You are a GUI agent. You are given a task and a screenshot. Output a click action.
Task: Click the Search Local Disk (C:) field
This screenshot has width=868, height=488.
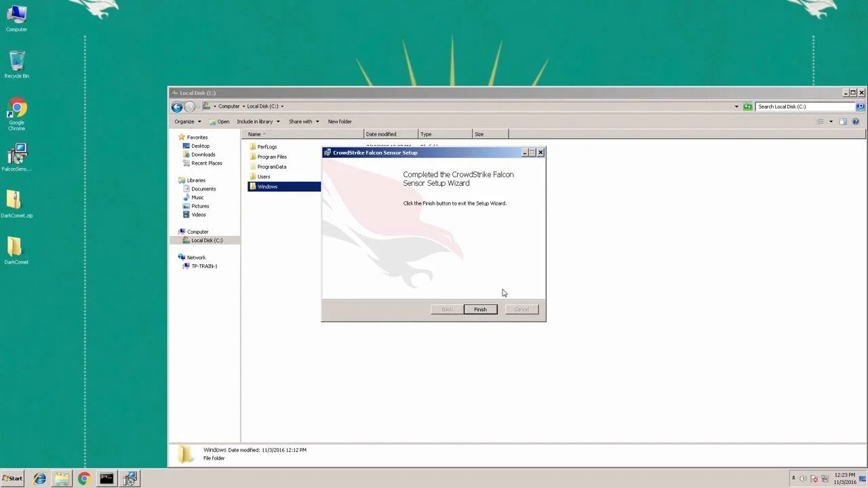pos(806,106)
